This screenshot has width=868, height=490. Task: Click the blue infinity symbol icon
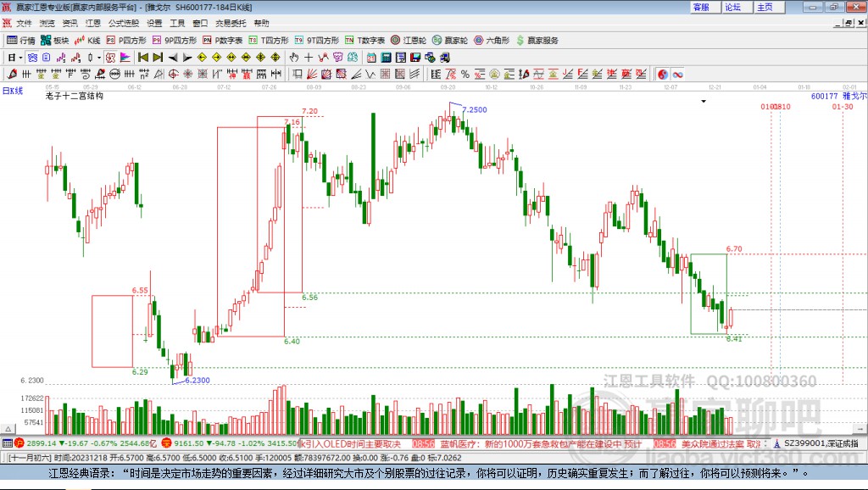(677, 74)
